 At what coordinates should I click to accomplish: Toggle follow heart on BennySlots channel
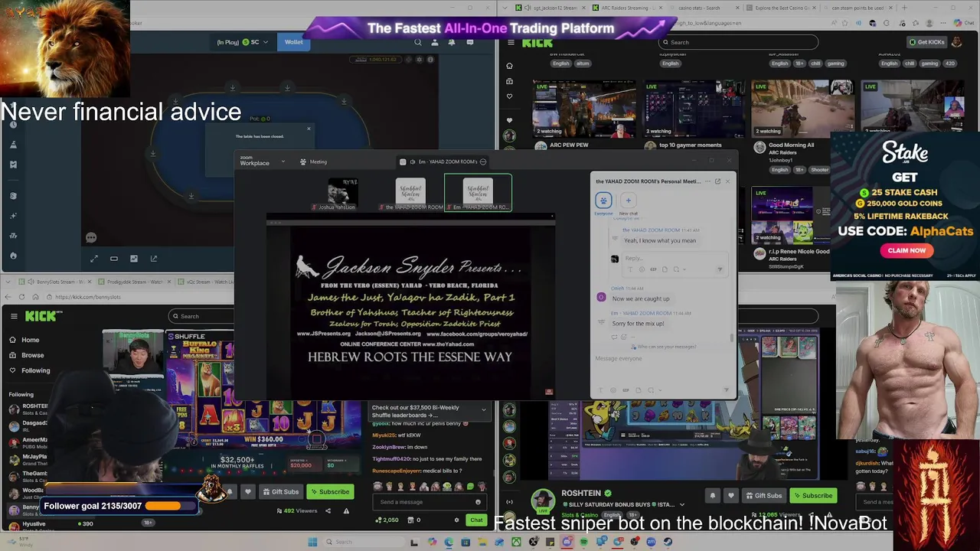click(248, 492)
